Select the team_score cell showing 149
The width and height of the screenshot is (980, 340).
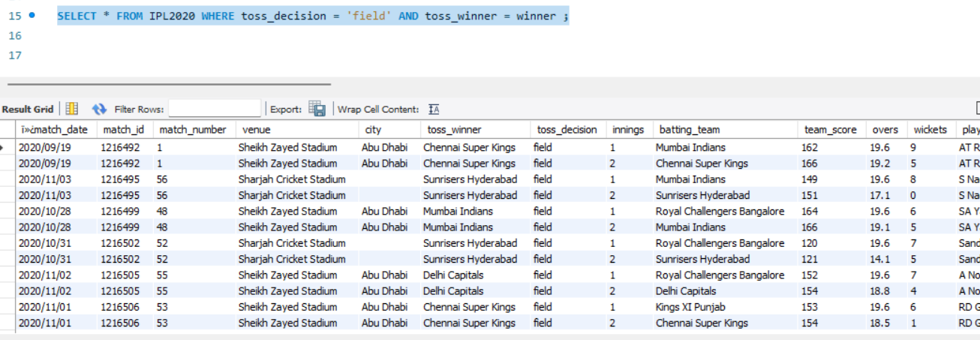pyautogui.click(x=832, y=179)
